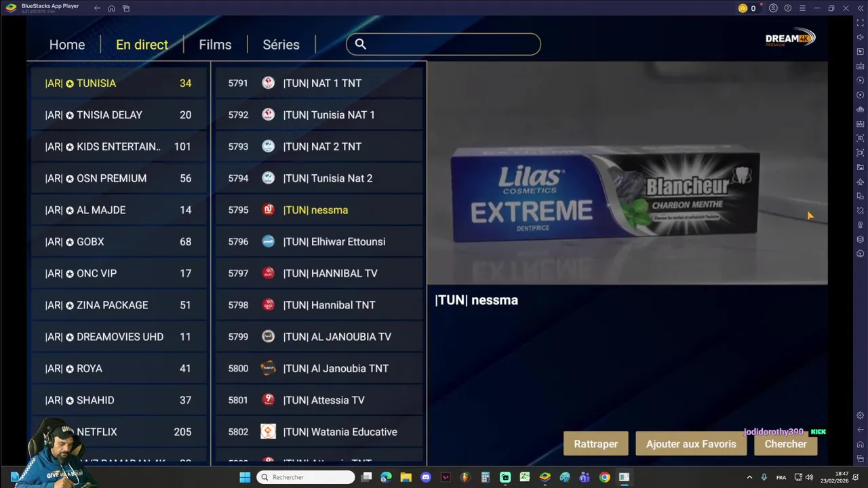Switch to the En direct tab
This screenshot has height=488, width=868.
[x=142, y=45]
